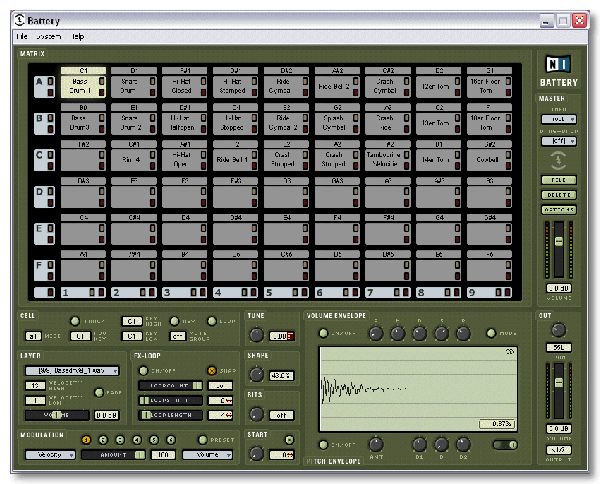Click the waveform display

(418, 389)
